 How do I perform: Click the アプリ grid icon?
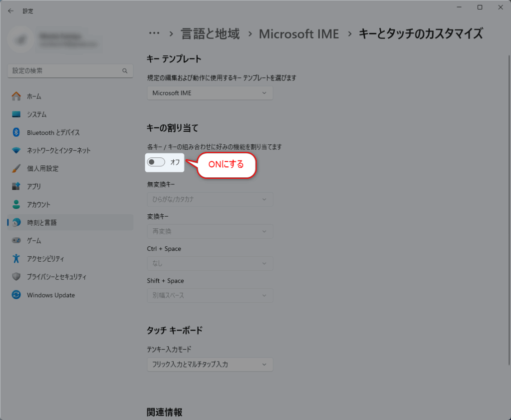pos(16,186)
